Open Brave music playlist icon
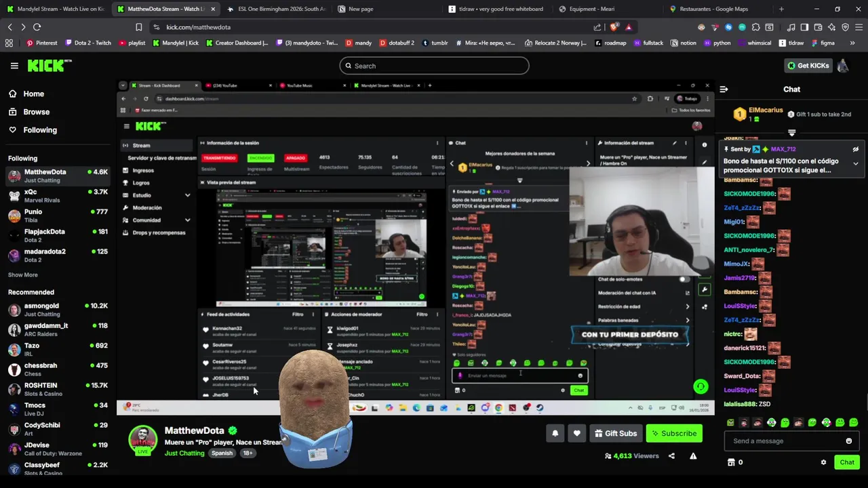The width and height of the screenshot is (868, 488). 791,27
